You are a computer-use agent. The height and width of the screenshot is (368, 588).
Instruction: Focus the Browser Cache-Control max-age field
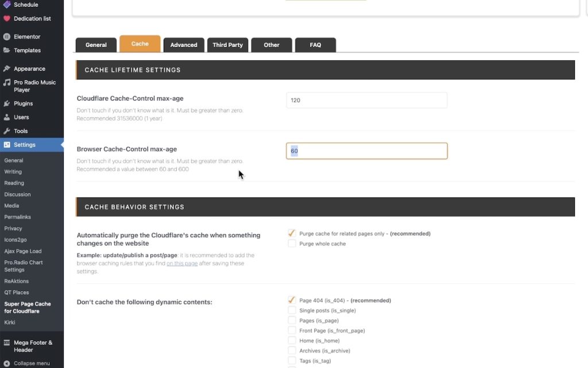click(x=366, y=151)
